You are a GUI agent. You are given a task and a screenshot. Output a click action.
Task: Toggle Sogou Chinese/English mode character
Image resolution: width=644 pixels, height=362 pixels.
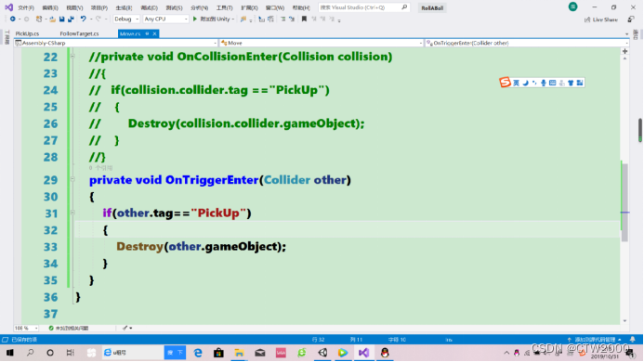[x=517, y=83]
